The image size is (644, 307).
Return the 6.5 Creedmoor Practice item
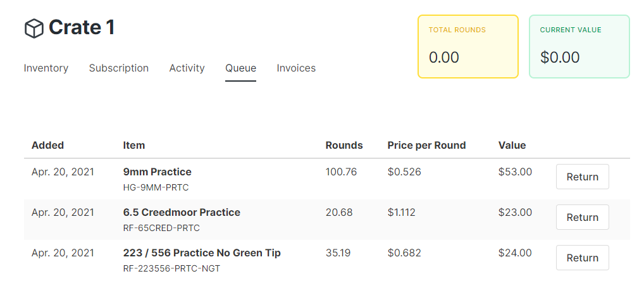583,217
